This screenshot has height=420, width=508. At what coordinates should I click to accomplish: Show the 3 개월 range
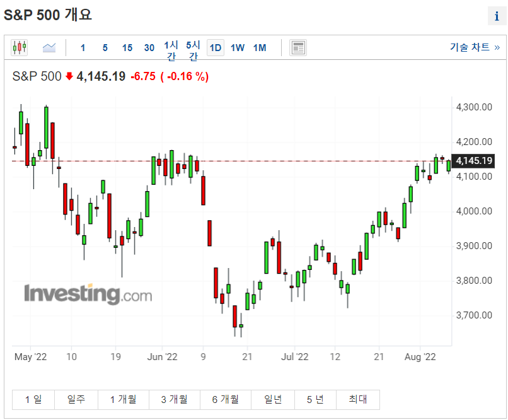pyautogui.click(x=175, y=400)
